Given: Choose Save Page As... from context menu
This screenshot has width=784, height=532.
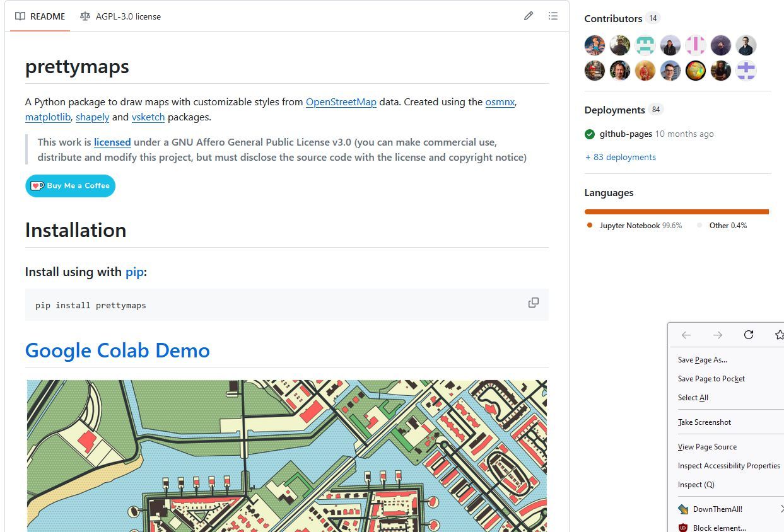Looking at the screenshot, I should tap(702, 360).
